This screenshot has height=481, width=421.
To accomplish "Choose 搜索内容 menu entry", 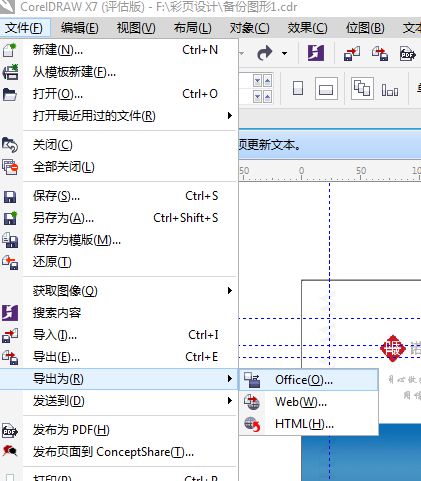I will [119, 313].
